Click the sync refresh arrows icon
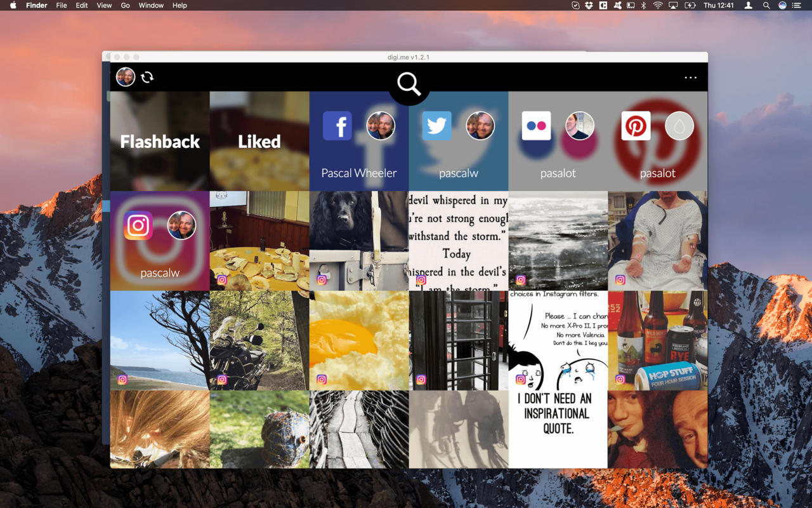The image size is (812, 508). coord(147,77)
